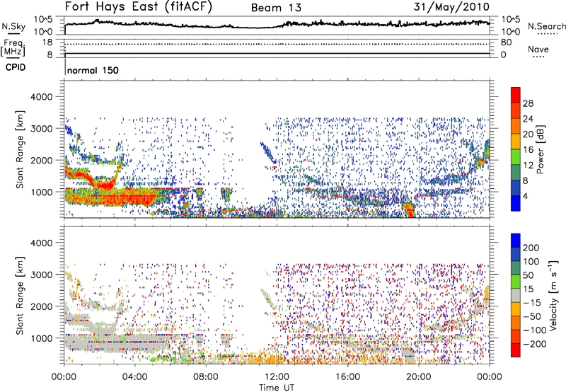This screenshot has width=566, height=392.
Task: Click the '04:00' time tick label
Action: [135, 377]
